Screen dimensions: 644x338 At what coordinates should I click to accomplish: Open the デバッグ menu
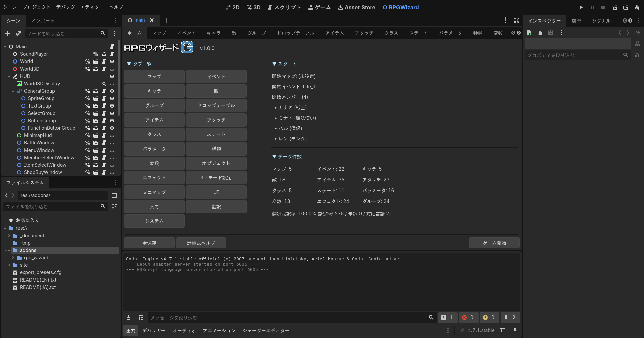(66, 7)
